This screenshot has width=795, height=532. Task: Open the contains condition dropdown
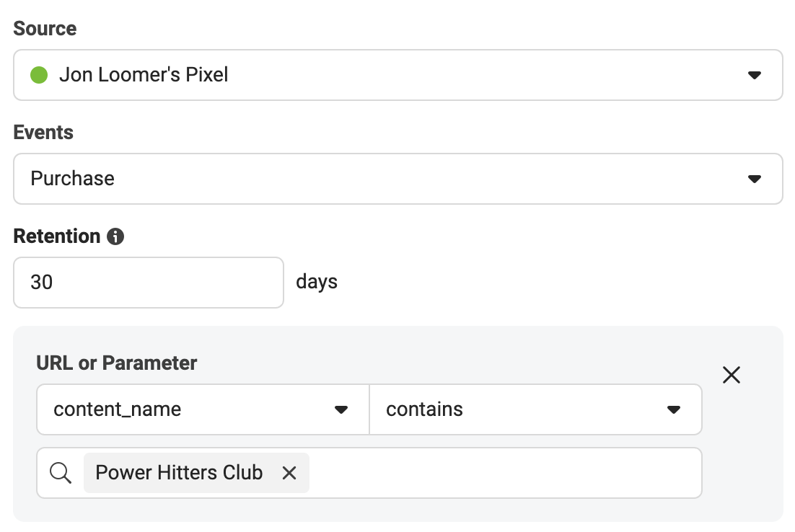[535, 409]
